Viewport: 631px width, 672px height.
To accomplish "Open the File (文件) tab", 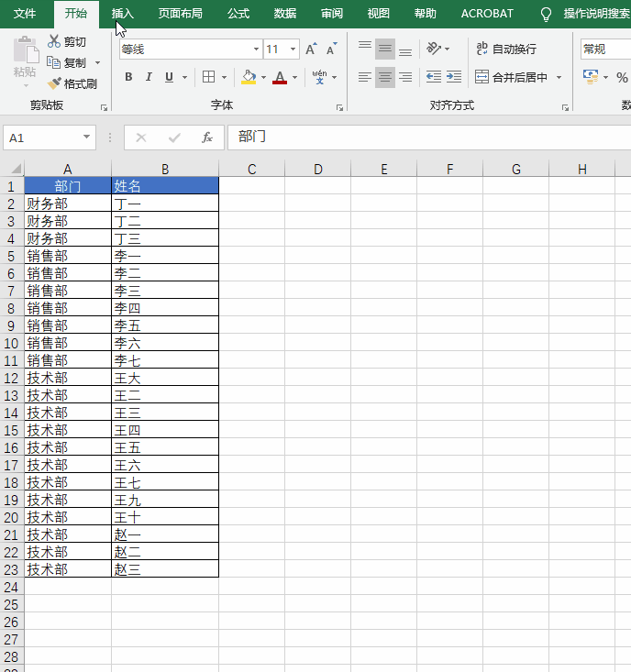I will (25, 14).
